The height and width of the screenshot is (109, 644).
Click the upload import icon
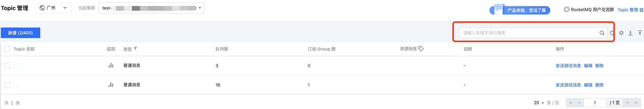[640, 33]
